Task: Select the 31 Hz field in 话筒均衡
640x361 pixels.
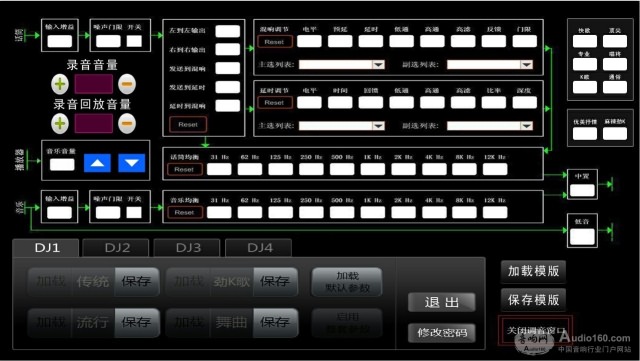Action: click(x=219, y=169)
